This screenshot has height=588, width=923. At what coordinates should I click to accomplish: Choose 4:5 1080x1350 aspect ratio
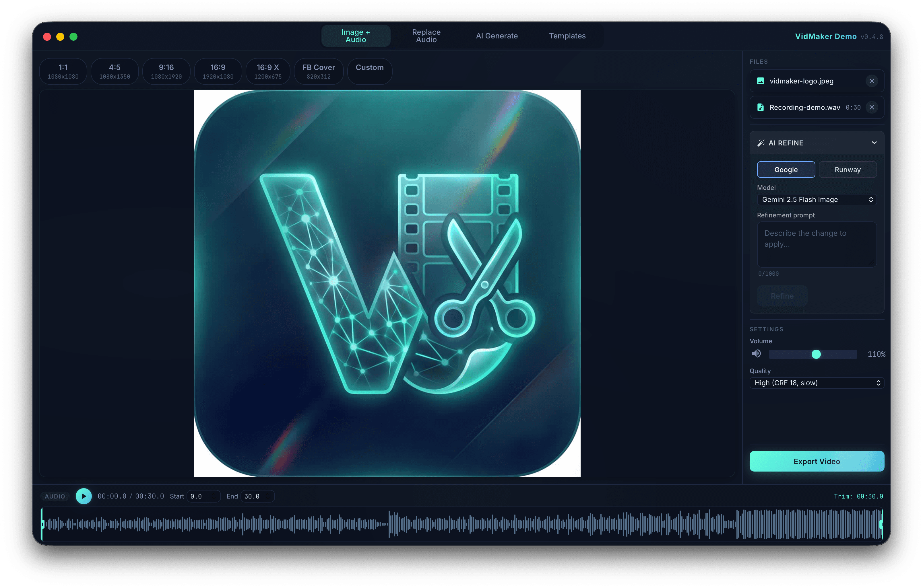pos(115,71)
